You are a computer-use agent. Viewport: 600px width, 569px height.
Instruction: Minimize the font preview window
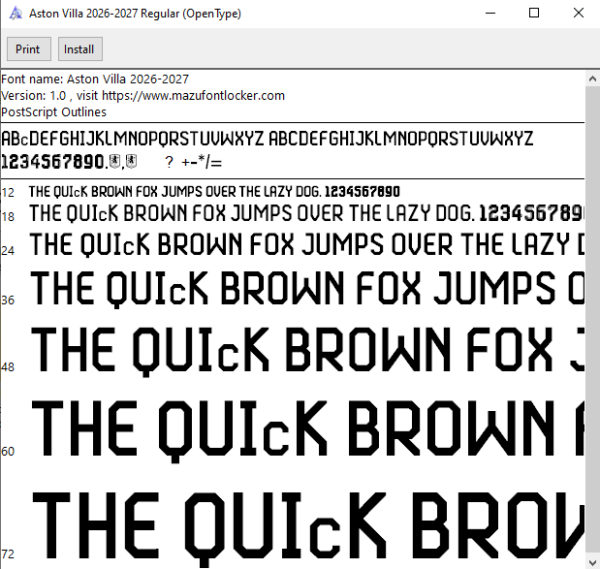click(x=490, y=13)
